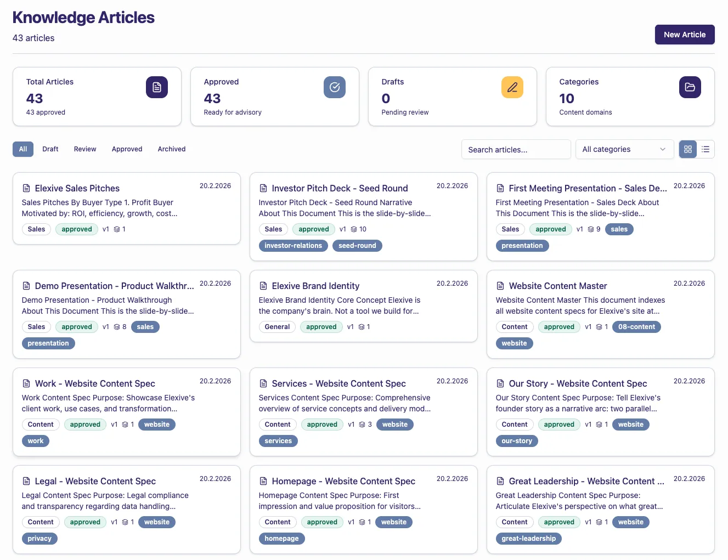Viewport: 728px width, 560px height.
Task: Click the checkmark icon on the Approved card
Action: pyautogui.click(x=335, y=87)
